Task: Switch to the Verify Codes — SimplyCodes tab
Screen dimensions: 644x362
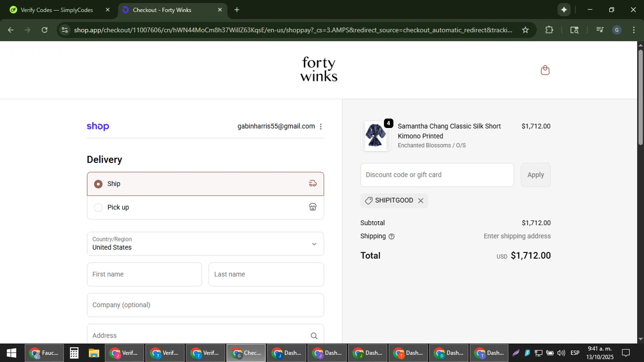Action: [x=57, y=10]
